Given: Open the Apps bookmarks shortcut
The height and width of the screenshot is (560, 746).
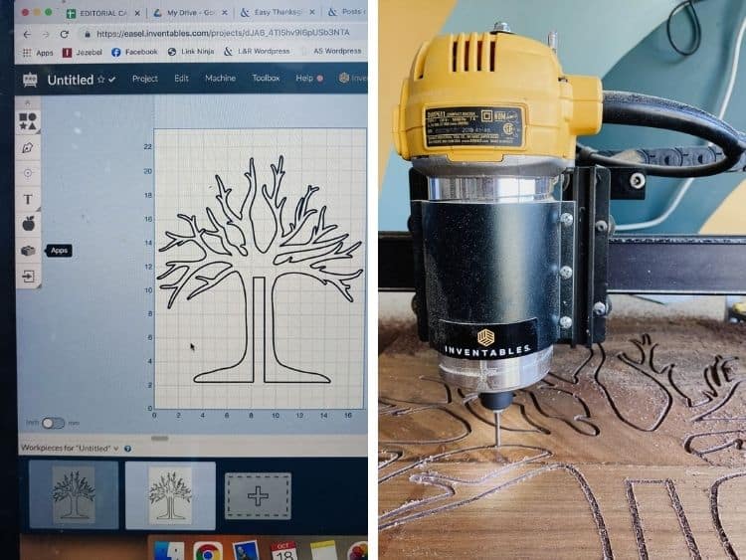Looking at the screenshot, I should [x=38, y=53].
